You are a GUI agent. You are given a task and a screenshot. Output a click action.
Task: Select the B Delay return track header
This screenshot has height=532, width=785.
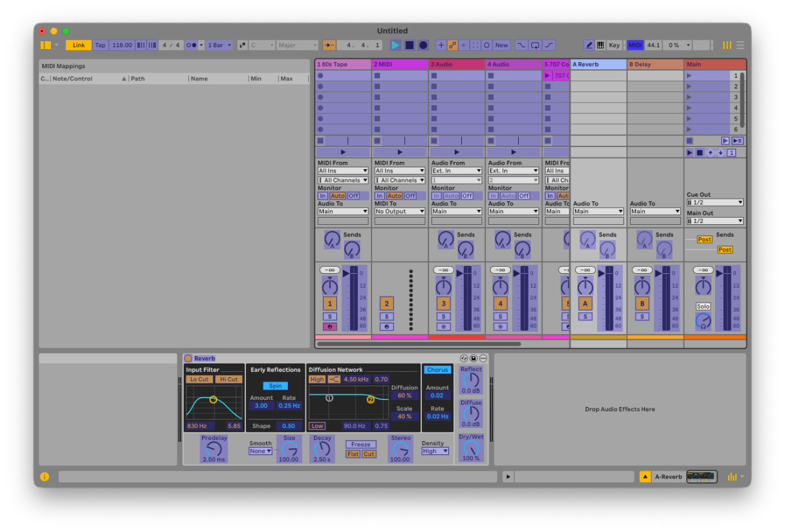point(655,64)
